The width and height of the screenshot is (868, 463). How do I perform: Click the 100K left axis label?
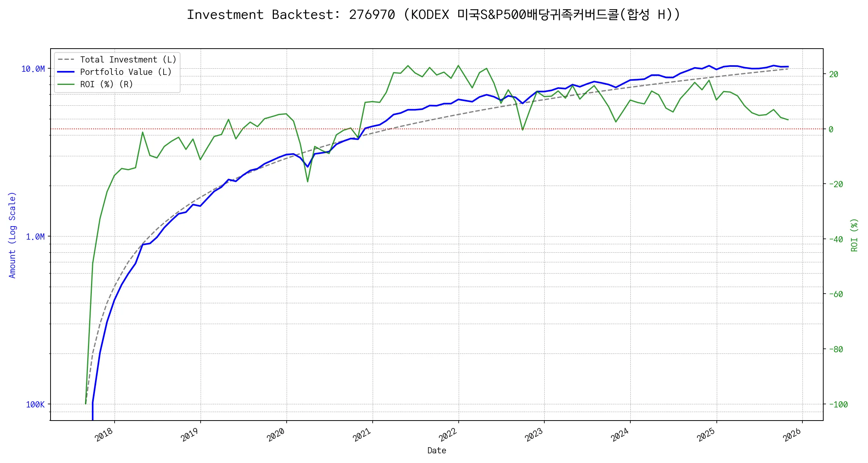(35, 405)
